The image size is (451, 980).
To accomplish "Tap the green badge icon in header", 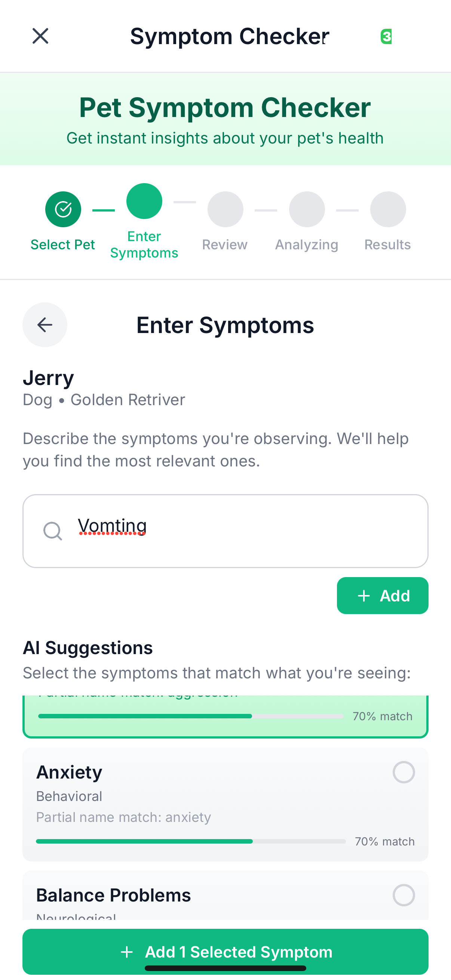I will click(x=386, y=37).
